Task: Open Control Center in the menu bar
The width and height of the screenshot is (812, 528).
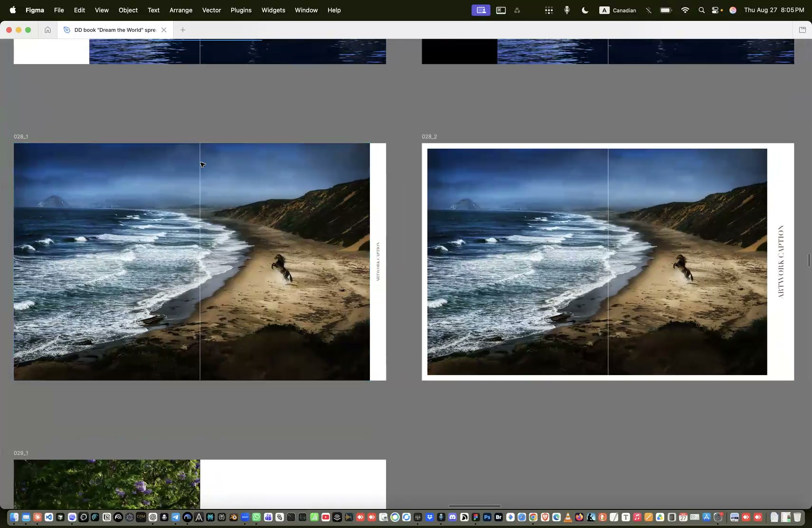Action: coord(716,10)
